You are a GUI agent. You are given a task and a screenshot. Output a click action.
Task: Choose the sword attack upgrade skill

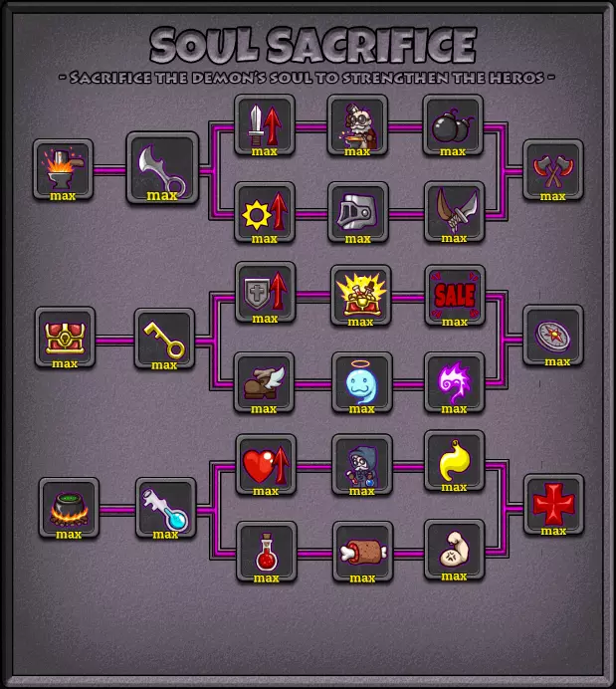(265, 125)
